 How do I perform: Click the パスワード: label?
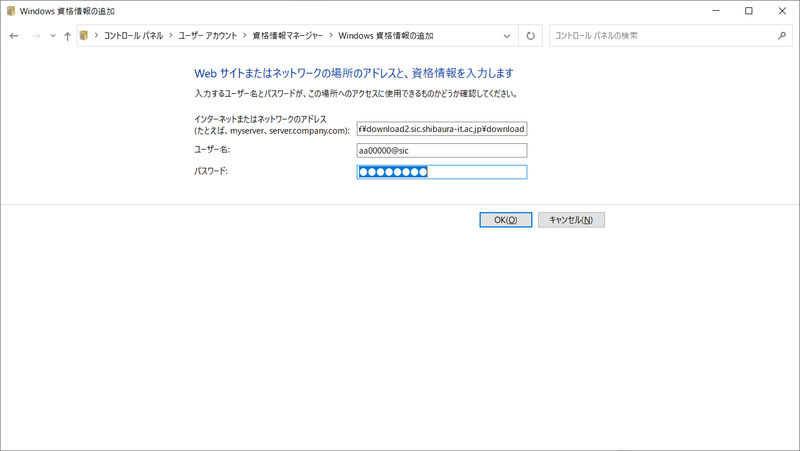pyautogui.click(x=211, y=171)
